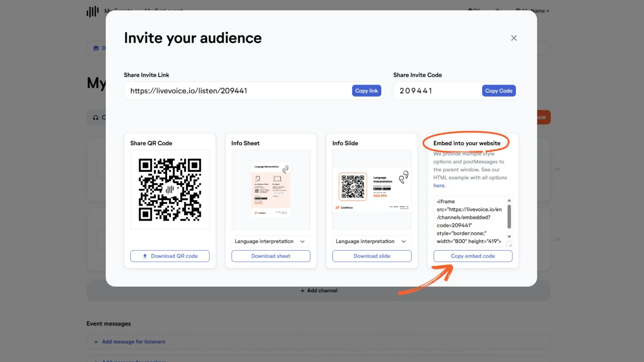The image size is (644, 362).
Task: Click the download icon in QR code button
Action: [x=145, y=256]
